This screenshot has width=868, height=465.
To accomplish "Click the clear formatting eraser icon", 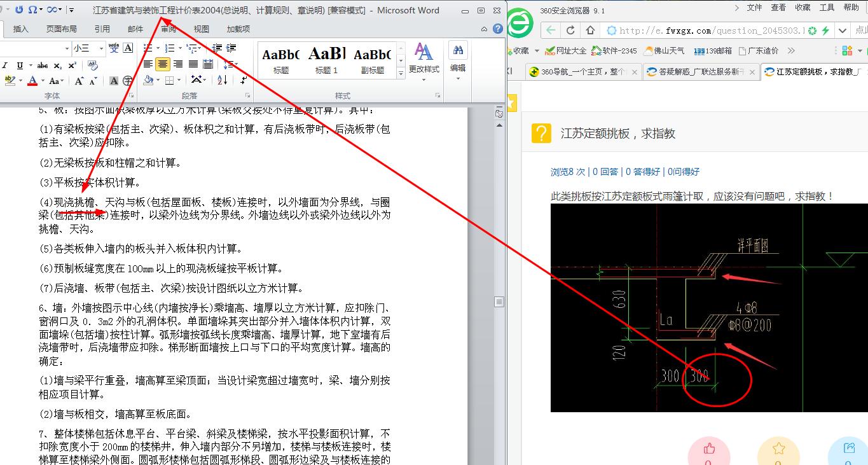I will [93, 65].
